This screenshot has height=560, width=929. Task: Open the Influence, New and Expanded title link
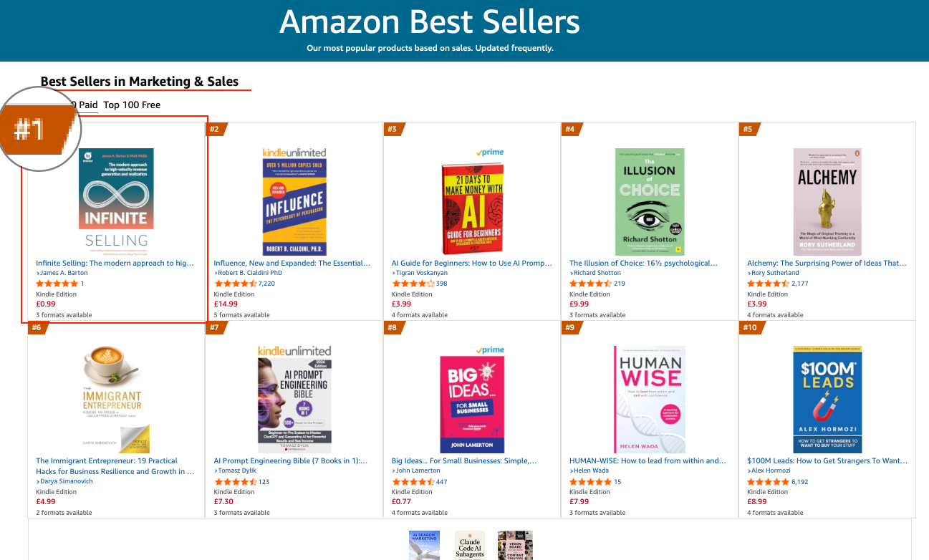pos(292,264)
